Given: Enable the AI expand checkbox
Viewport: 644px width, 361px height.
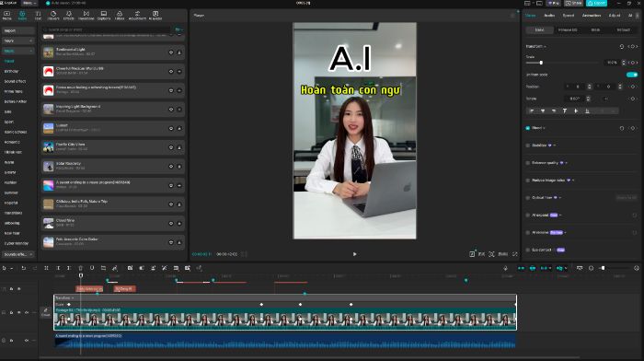Looking at the screenshot, I should tap(528, 215).
